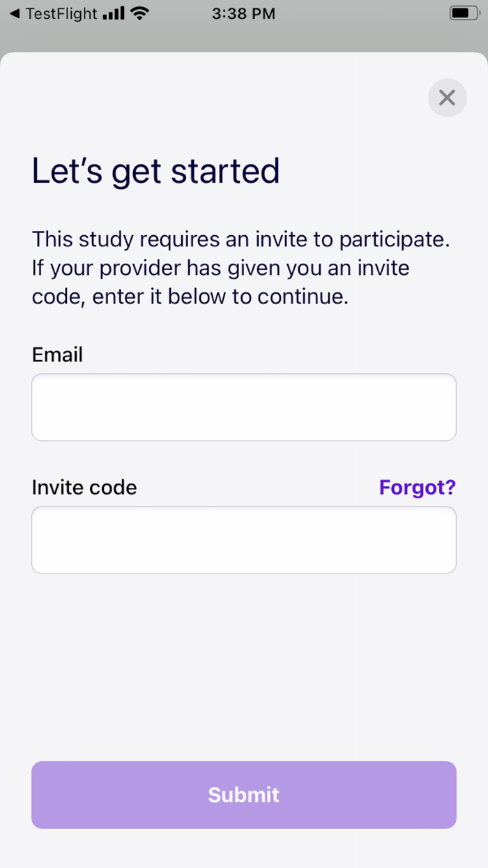Tap the back arrow to TestFlight
Viewport: 488px width, 868px height.
14,13
